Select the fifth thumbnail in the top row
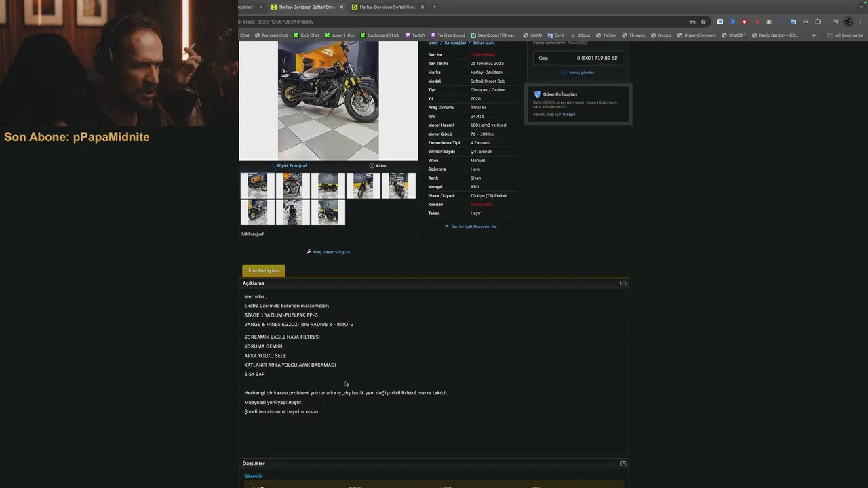 [399, 185]
